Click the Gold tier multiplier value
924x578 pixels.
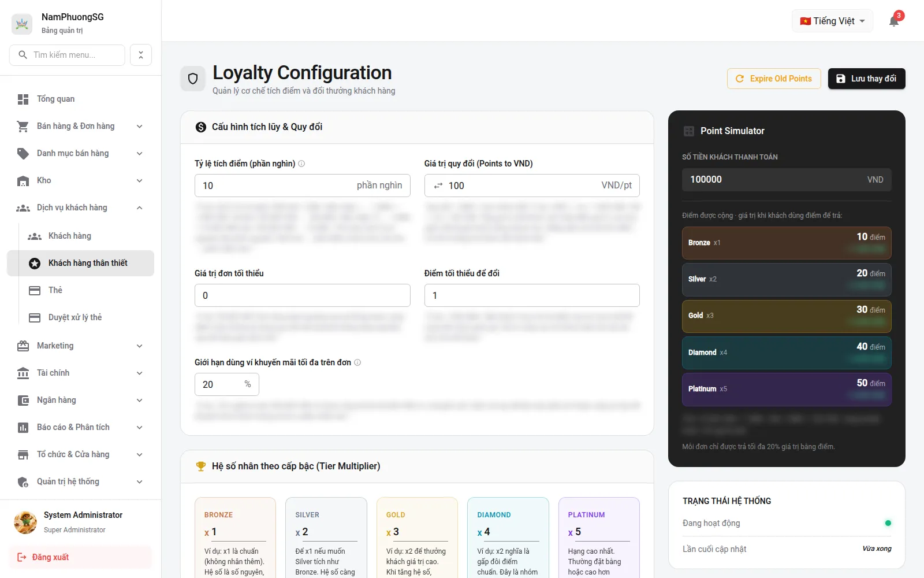(x=422, y=532)
